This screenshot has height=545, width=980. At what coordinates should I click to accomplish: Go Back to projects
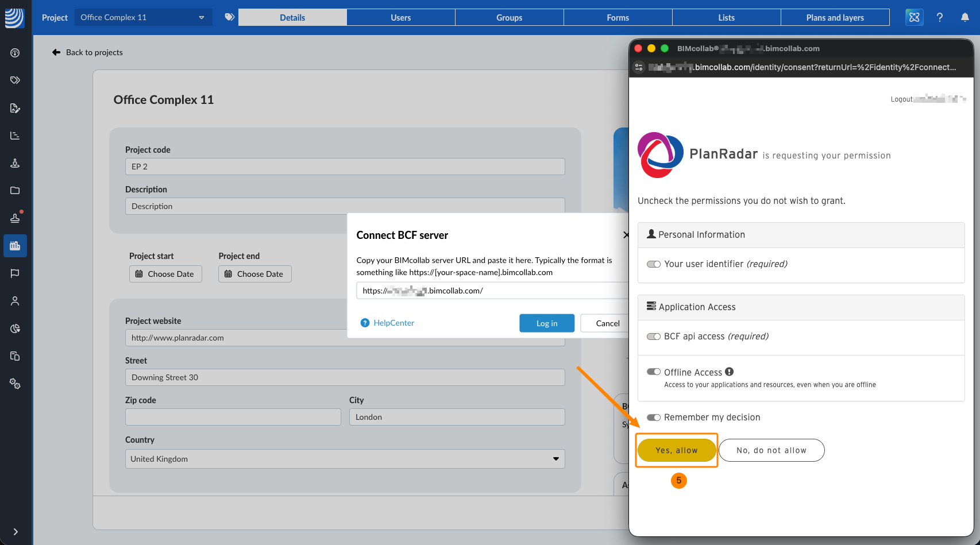(x=94, y=52)
